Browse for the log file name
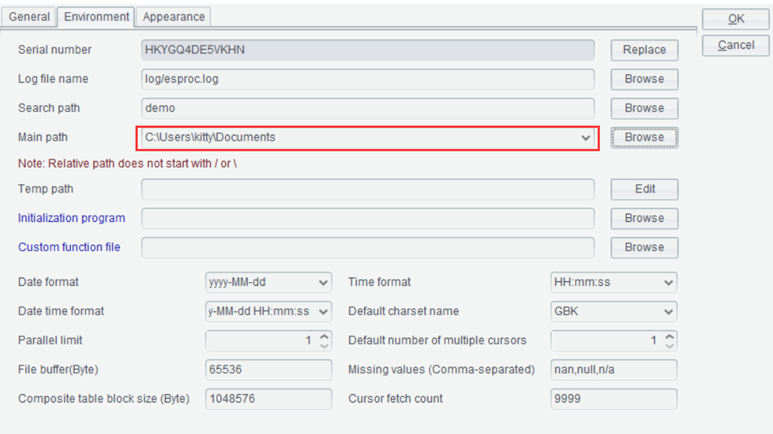 coord(644,79)
